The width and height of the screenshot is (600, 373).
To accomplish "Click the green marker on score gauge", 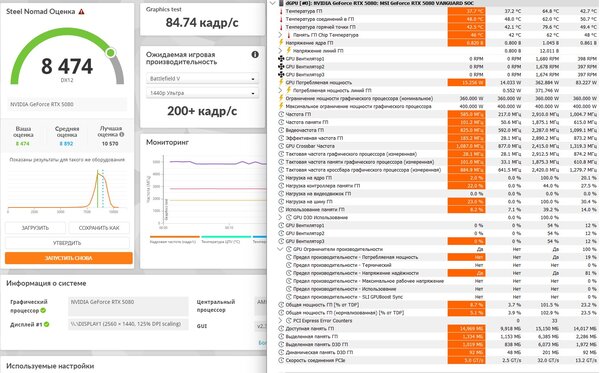I will (111, 52).
